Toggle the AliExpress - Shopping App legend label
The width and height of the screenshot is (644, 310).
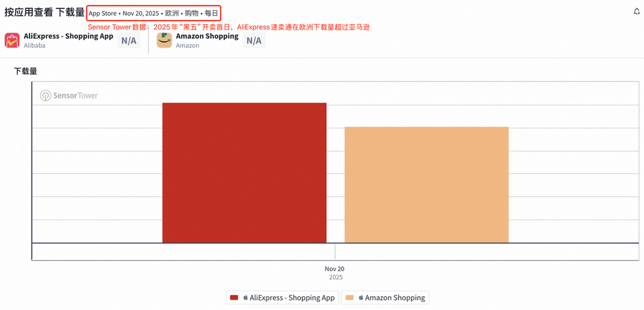coord(292,298)
